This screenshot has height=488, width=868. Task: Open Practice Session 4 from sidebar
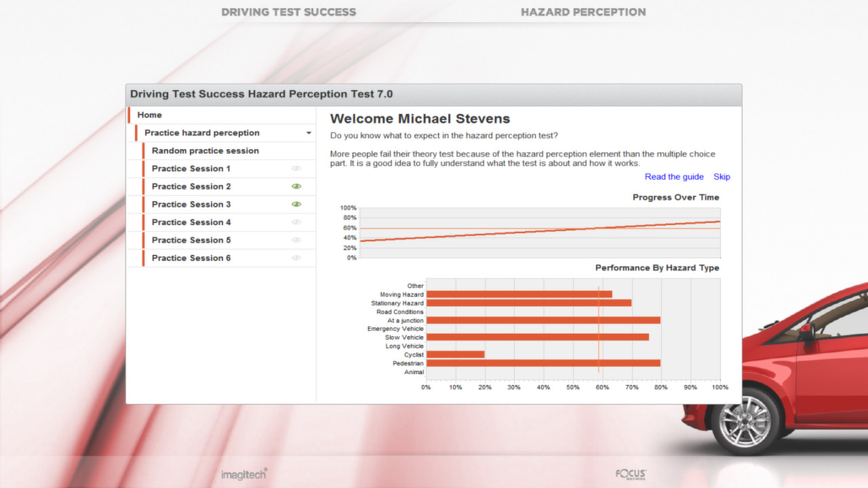pos(191,222)
